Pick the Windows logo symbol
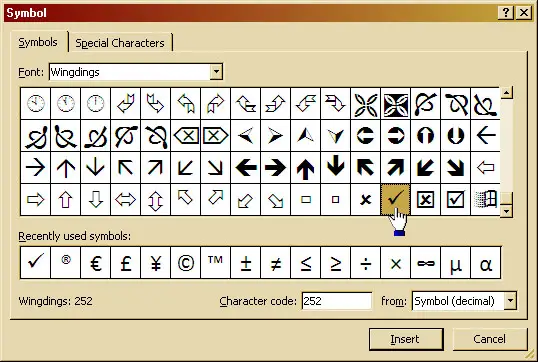Screen dimensions: 538x362 [485, 199]
